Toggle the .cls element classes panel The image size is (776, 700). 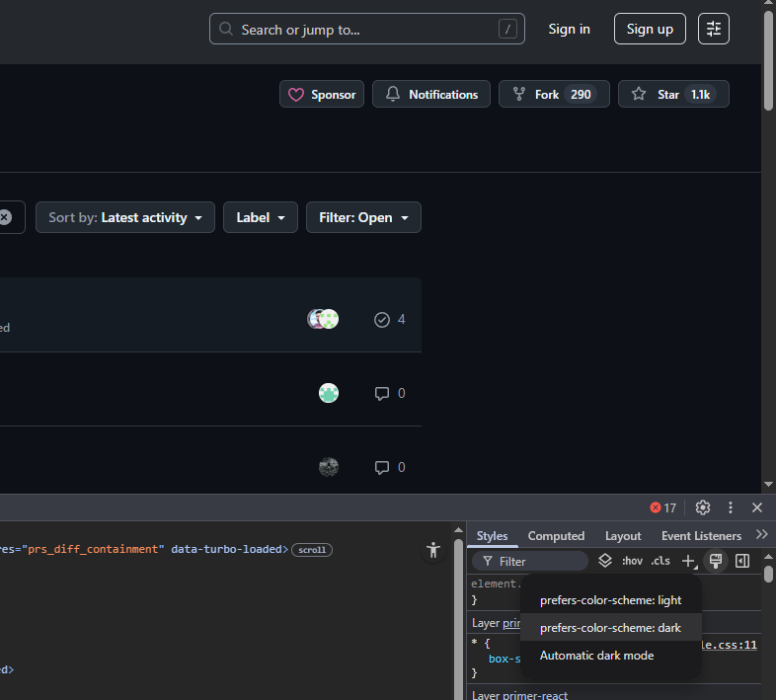pos(660,561)
